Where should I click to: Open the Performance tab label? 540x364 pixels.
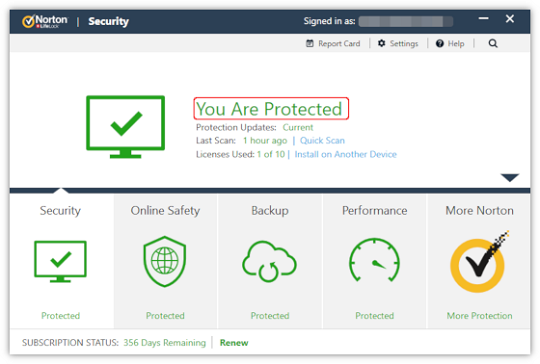(x=374, y=210)
